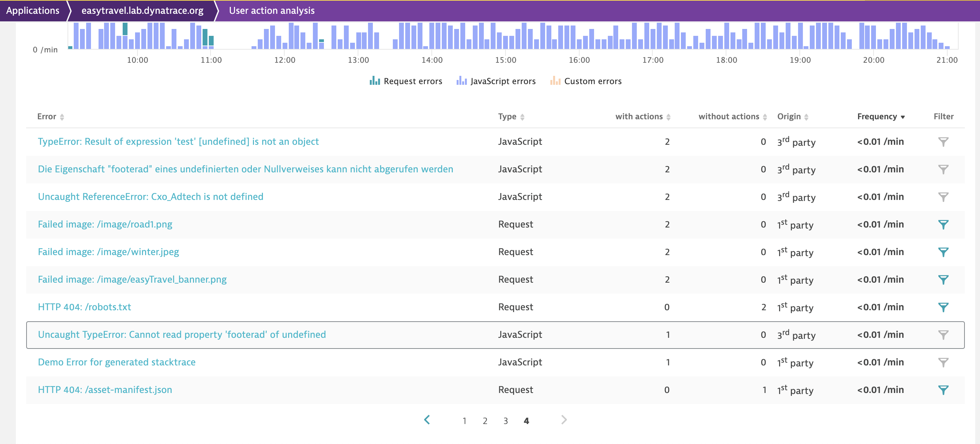Apply filter for easyTravel_banner.png error
This screenshot has height=444, width=980.
click(x=943, y=280)
